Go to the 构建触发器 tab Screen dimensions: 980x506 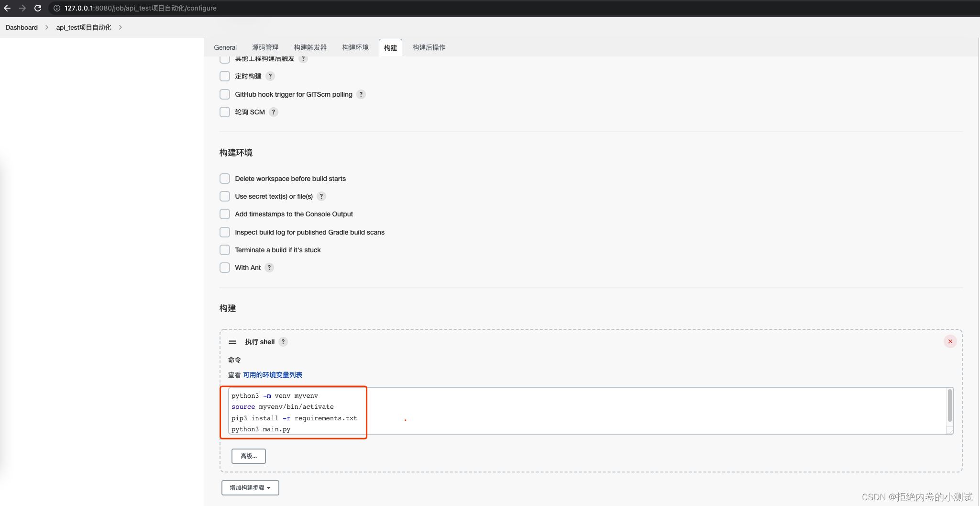(x=310, y=47)
